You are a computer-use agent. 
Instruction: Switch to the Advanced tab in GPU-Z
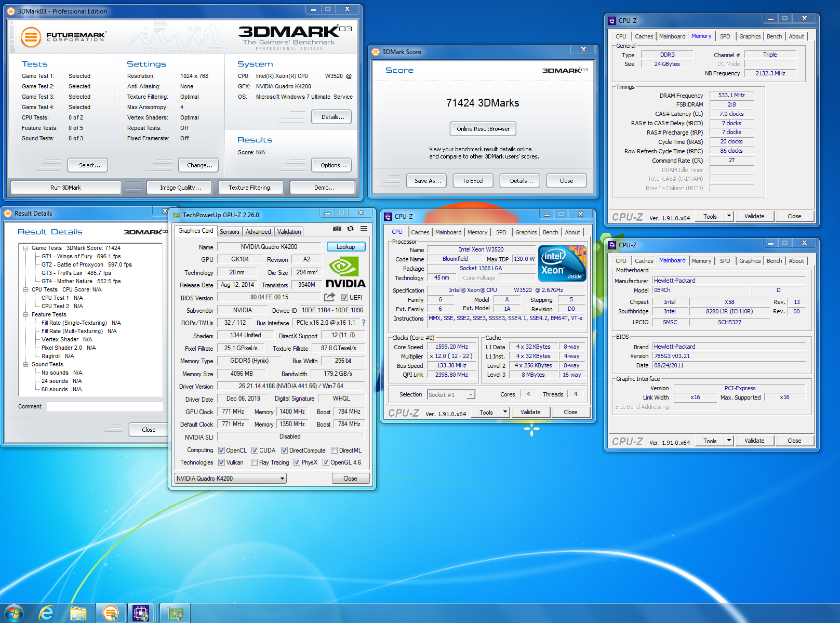coord(258,232)
